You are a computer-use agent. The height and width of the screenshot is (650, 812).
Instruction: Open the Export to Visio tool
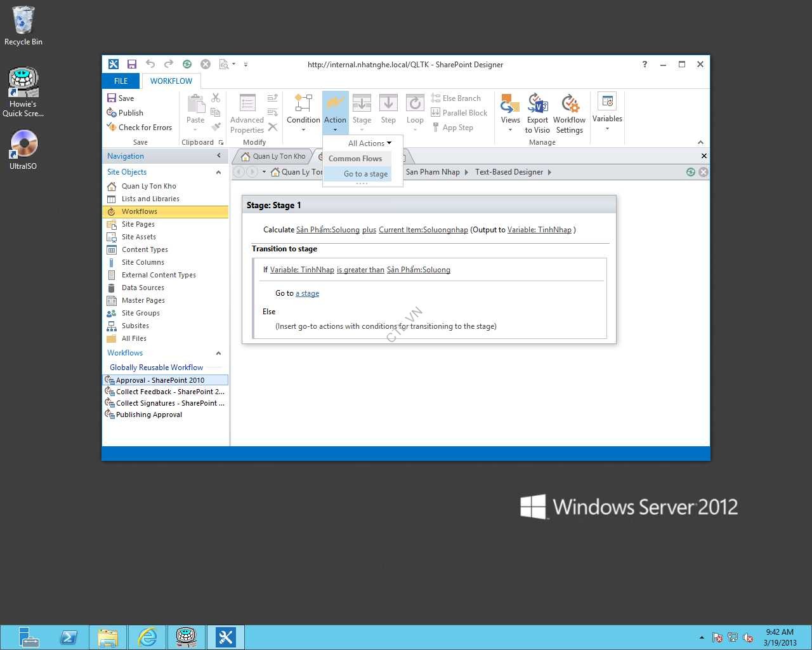537,113
